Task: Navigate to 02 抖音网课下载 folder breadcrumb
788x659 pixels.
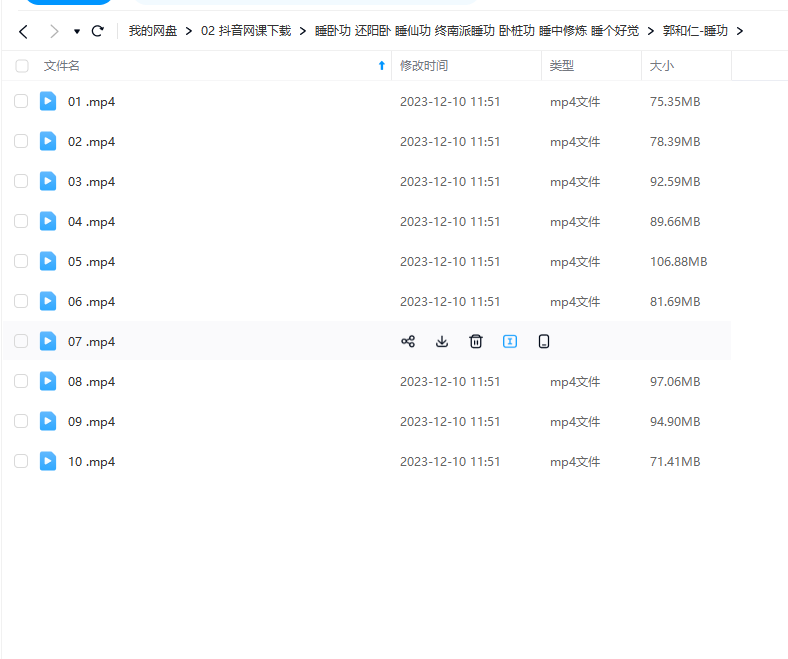Action: 246,31
